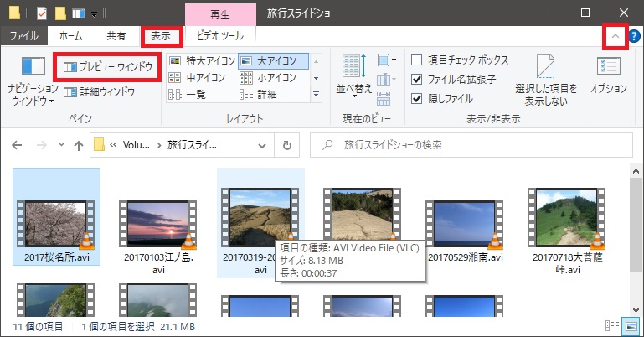Screen dimensions: 644x337
Task: Open the ファイル menu tab
Action: tap(23, 36)
